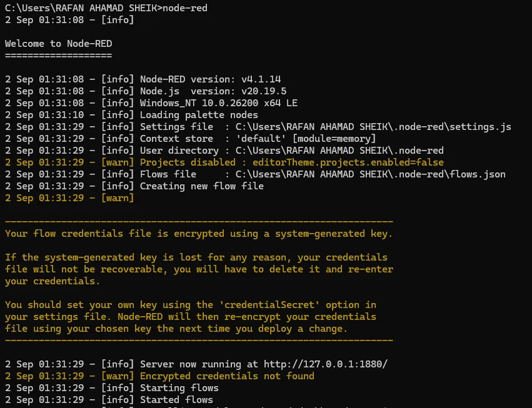Click 'Encrypted credentials not found' warning
The height and width of the screenshot is (408, 532).
228,376
